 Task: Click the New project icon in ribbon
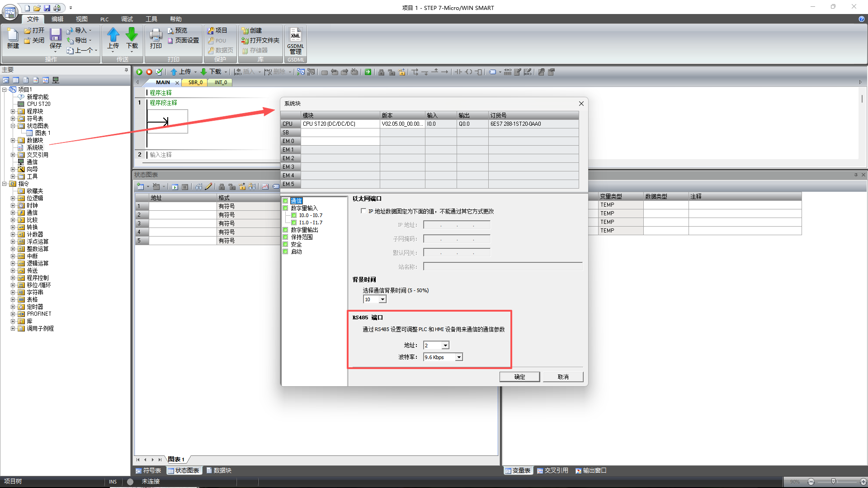[x=13, y=36]
